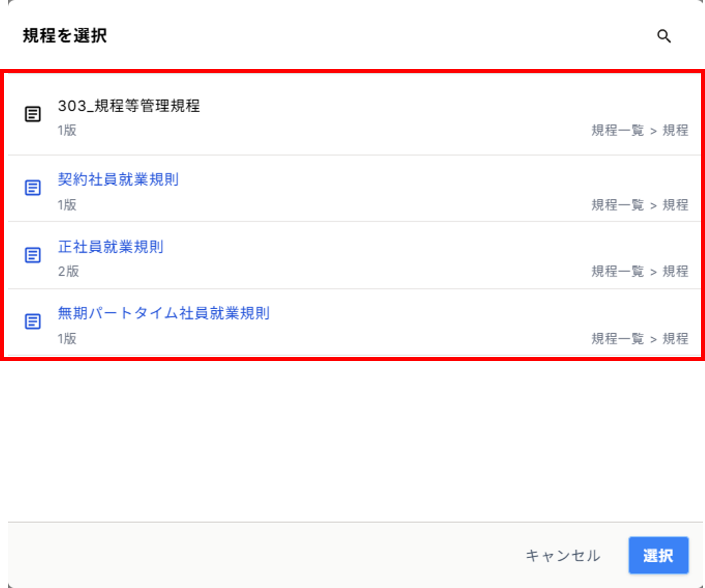
Task: Select the 303_規程等管理規程 title
Action: coord(129,106)
